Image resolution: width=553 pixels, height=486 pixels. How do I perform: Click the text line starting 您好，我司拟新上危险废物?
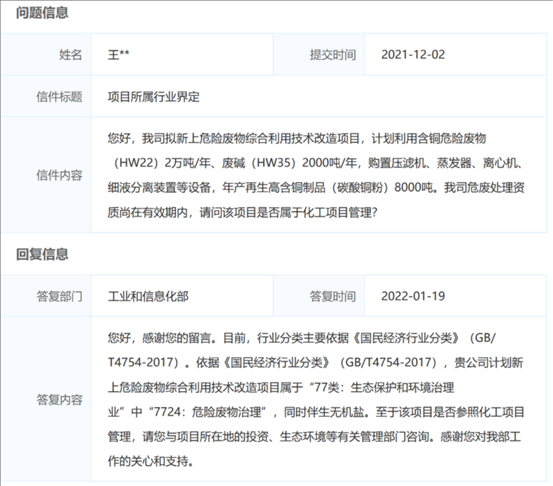[297, 138]
